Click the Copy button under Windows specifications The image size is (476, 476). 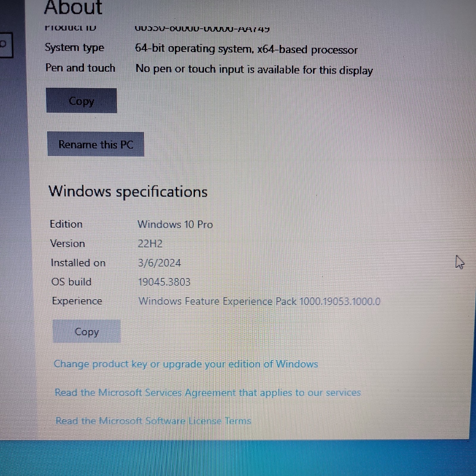pos(87,331)
